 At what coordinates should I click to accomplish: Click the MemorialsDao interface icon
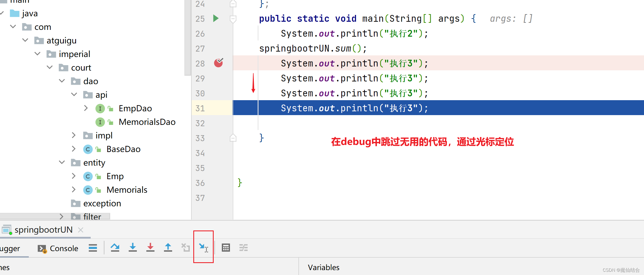[100, 122]
